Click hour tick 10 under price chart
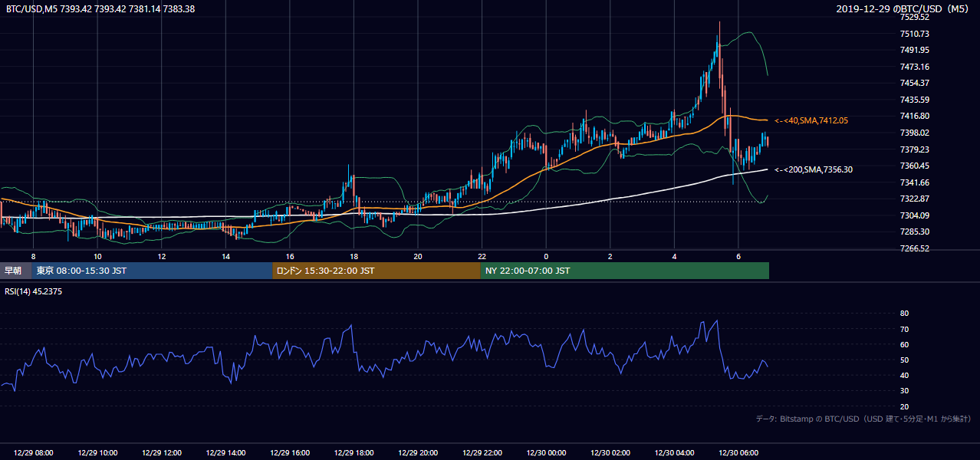980x460 pixels. [x=97, y=256]
